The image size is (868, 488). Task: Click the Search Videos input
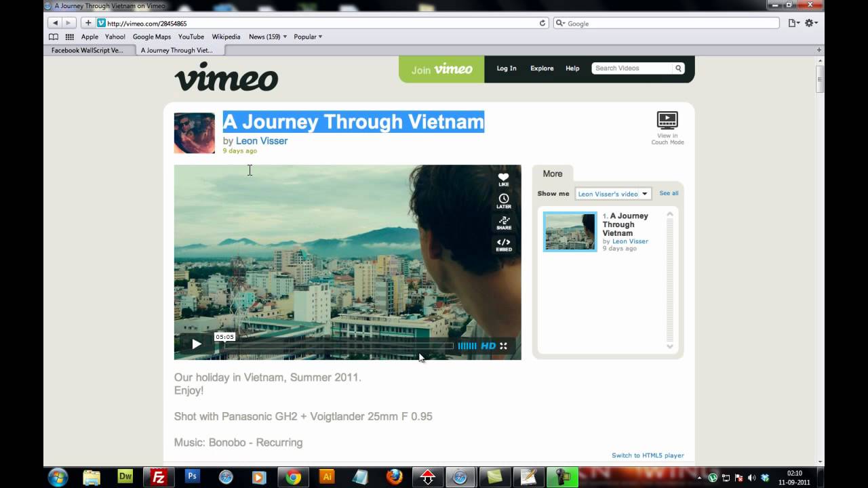click(632, 68)
